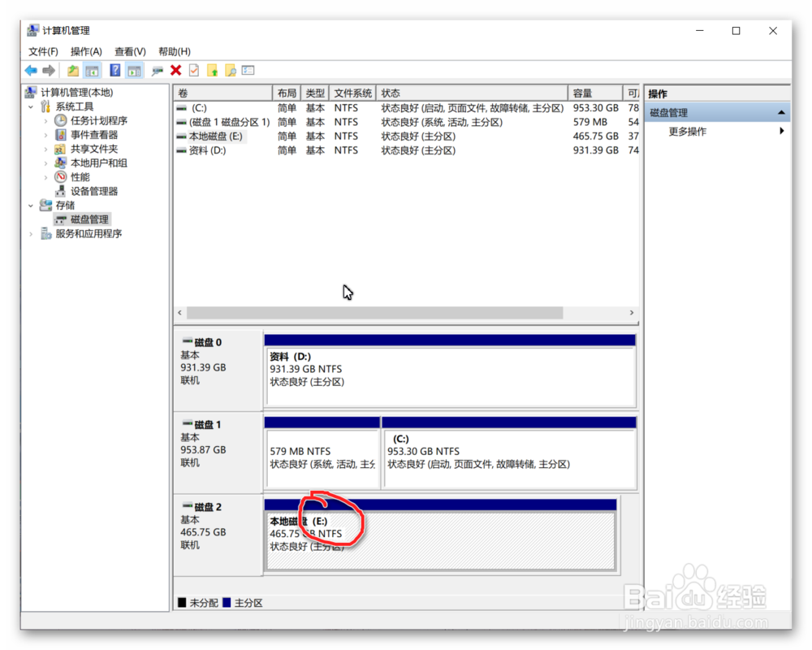
Task: Open 设备管理器 in the tree
Action: coord(94,191)
